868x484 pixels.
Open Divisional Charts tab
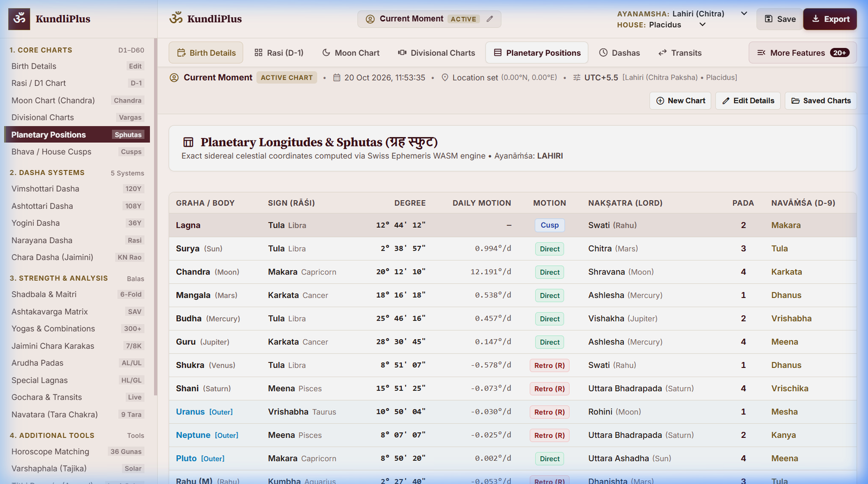click(x=436, y=53)
